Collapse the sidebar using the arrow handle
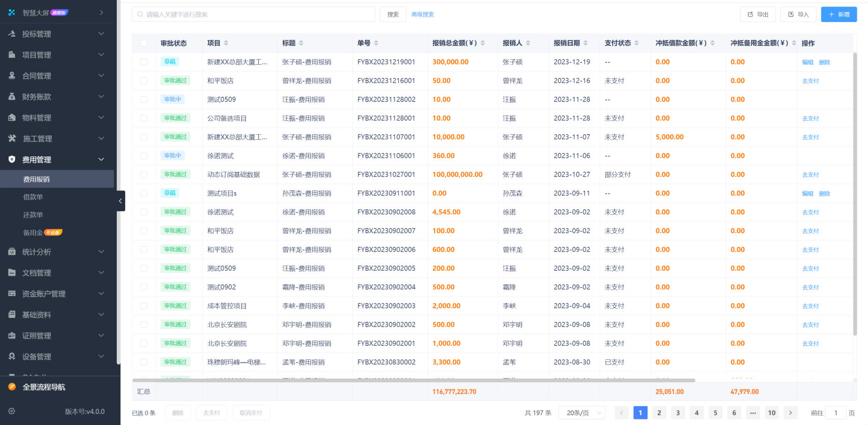Viewport: 868px width, 425px height. 121,201
